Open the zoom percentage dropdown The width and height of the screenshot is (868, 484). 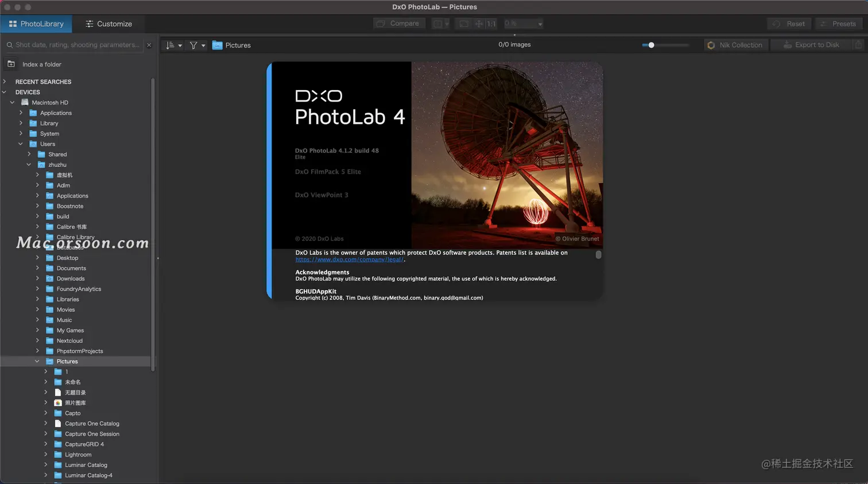(523, 24)
